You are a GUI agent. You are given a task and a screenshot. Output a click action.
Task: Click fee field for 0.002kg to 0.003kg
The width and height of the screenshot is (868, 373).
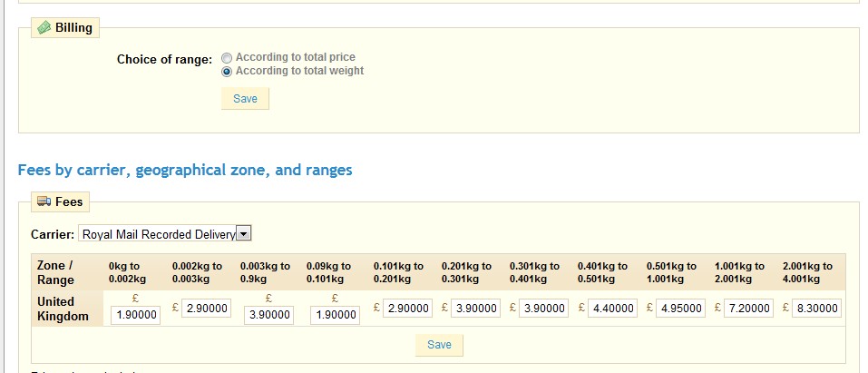point(206,309)
